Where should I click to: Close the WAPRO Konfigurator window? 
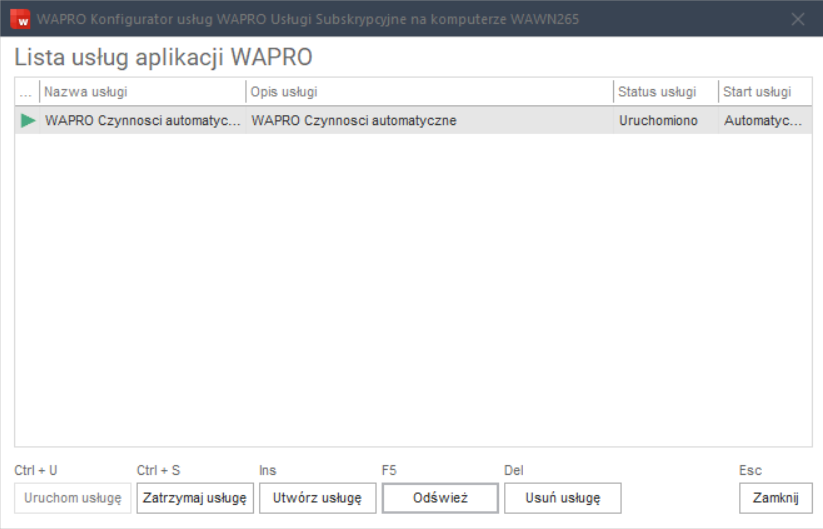[797, 19]
